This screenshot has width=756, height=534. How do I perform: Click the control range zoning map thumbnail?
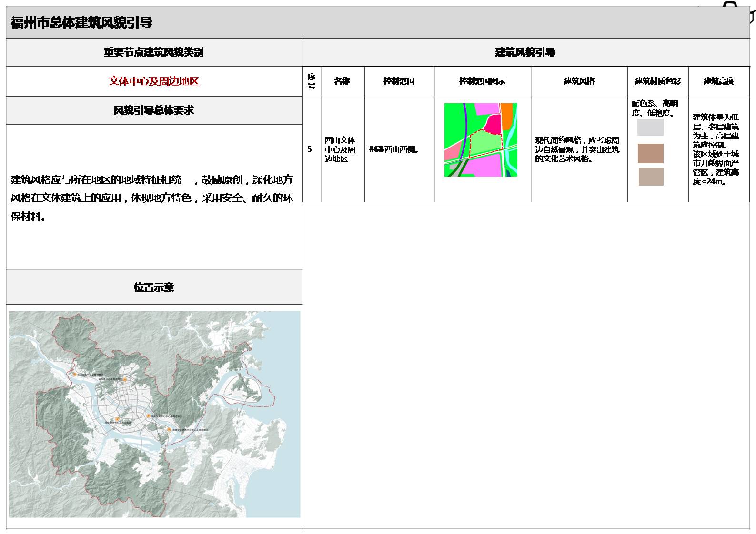pyautogui.click(x=481, y=140)
